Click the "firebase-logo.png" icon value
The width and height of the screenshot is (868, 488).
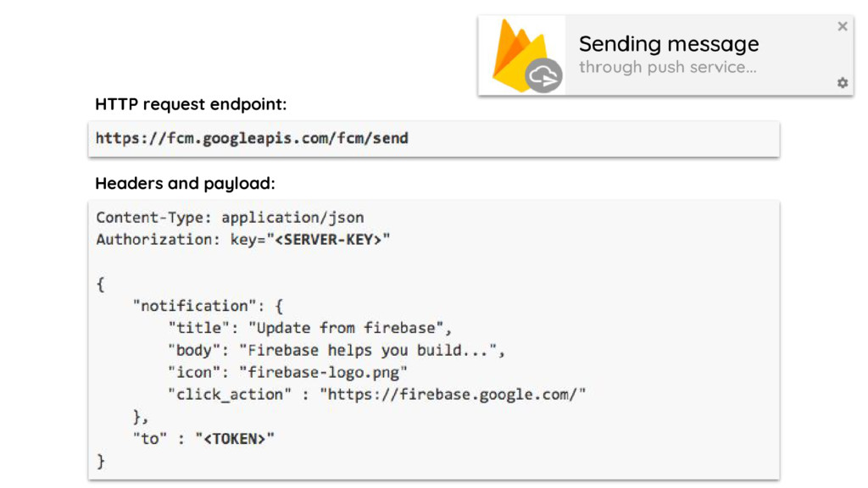323,372
